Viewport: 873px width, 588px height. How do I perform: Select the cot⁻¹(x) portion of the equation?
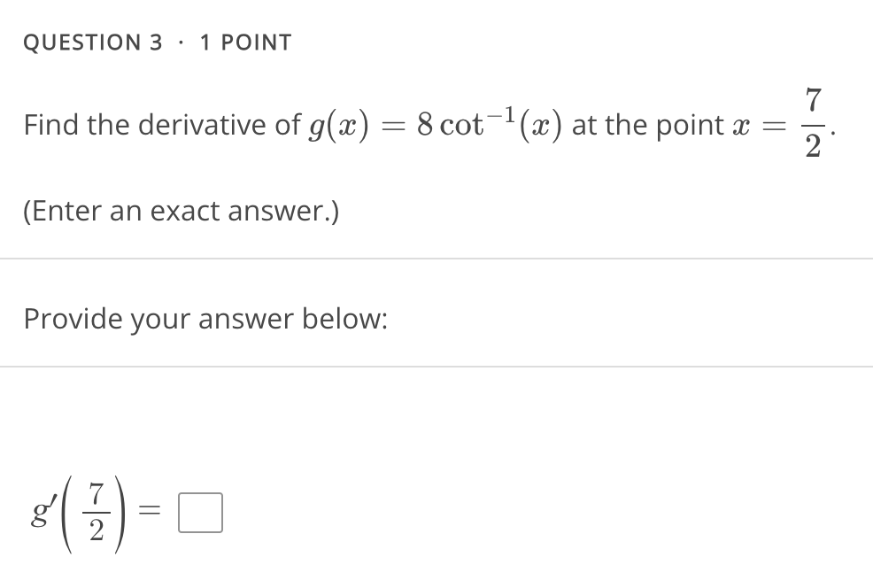click(x=500, y=123)
